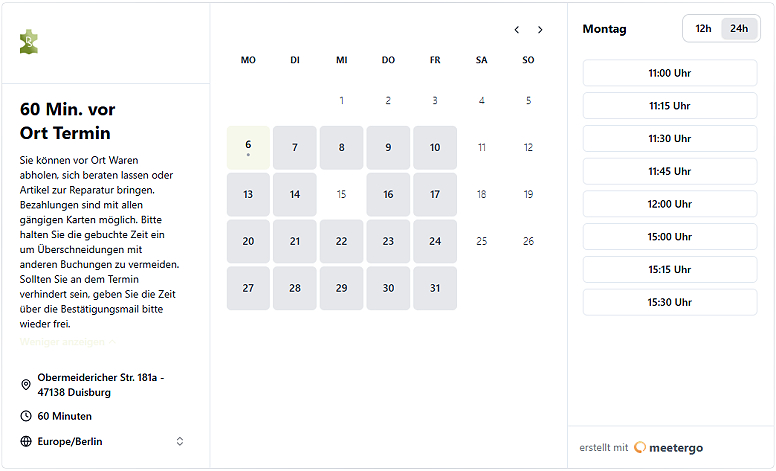Select day 31 in the calendar
The width and height of the screenshot is (776, 471).
[x=435, y=288]
